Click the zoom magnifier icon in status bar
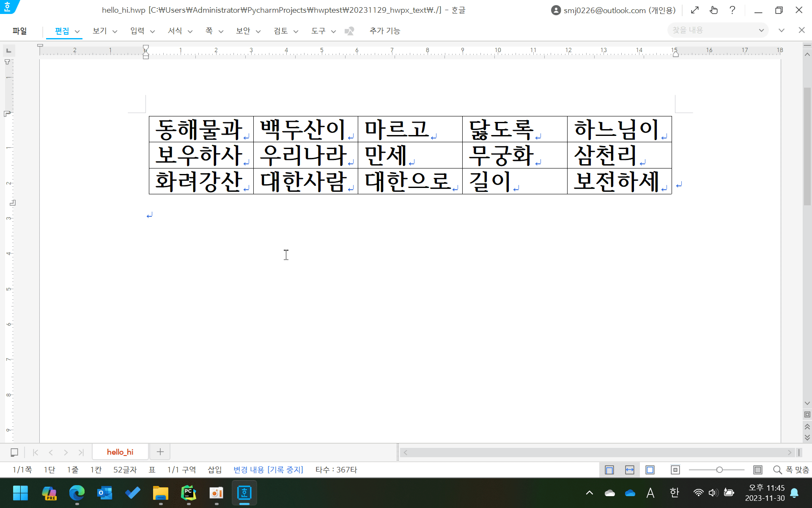Screen dimensions: 812x508 (777, 470)
